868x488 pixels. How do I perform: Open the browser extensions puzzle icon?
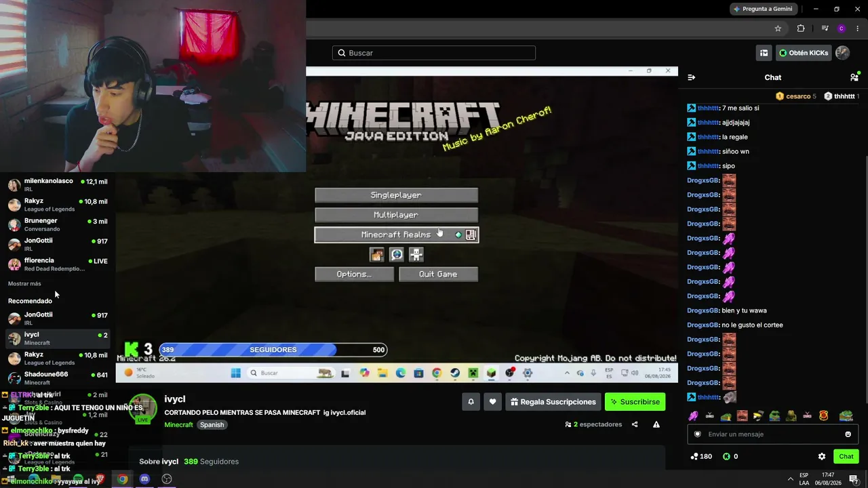[x=801, y=28]
